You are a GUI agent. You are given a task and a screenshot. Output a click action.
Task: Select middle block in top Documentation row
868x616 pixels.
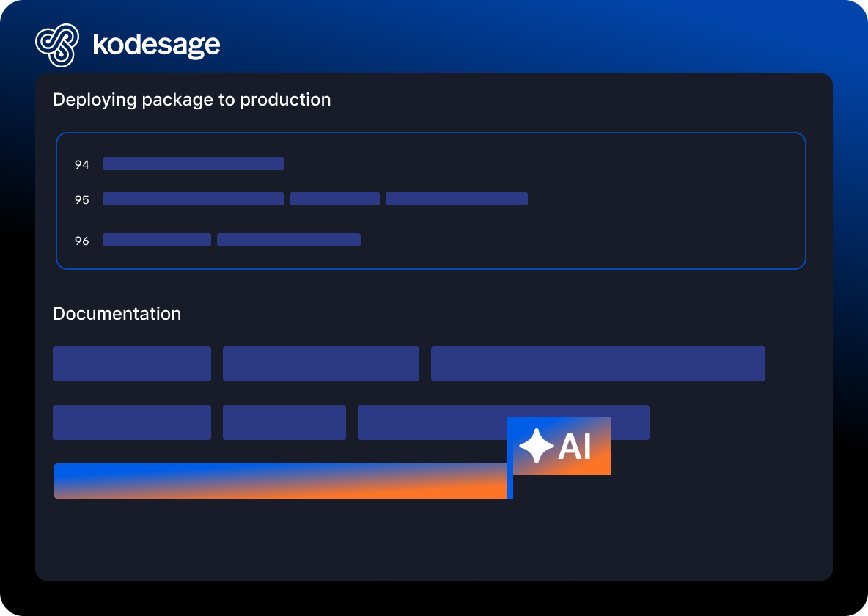tap(321, 364)
